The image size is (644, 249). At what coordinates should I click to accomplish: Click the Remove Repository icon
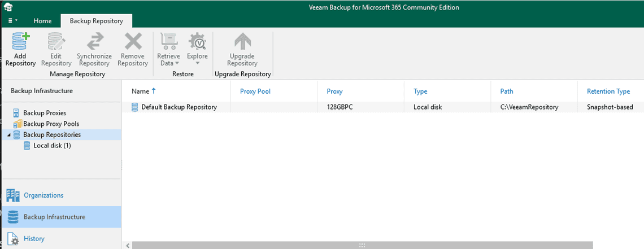click(133, 42)
